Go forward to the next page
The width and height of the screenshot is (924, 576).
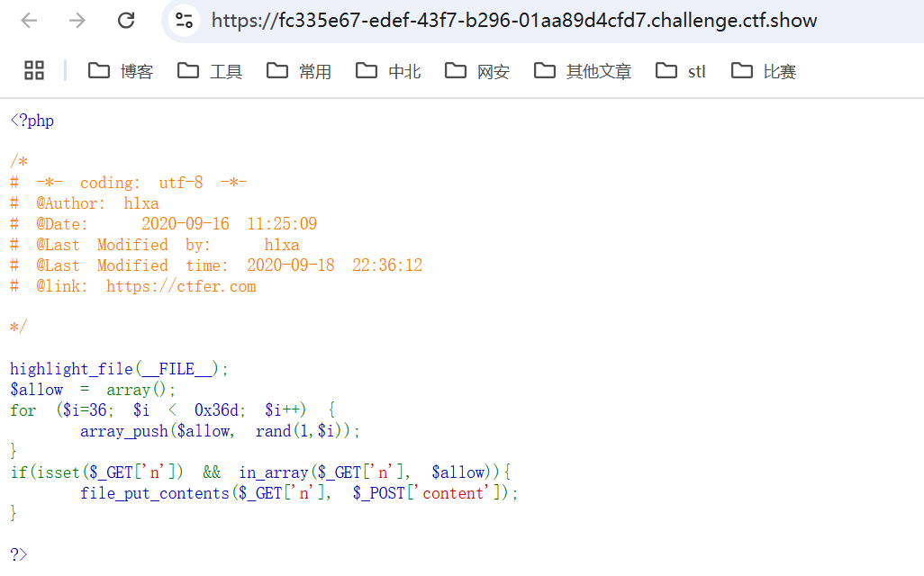[77, 21]
